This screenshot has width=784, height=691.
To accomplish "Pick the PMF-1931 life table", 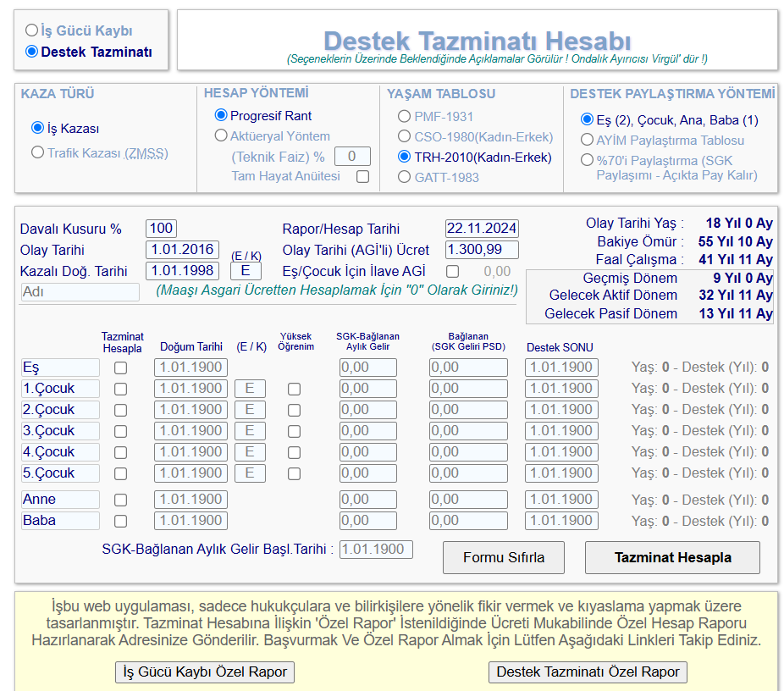I will click(404, 116).
